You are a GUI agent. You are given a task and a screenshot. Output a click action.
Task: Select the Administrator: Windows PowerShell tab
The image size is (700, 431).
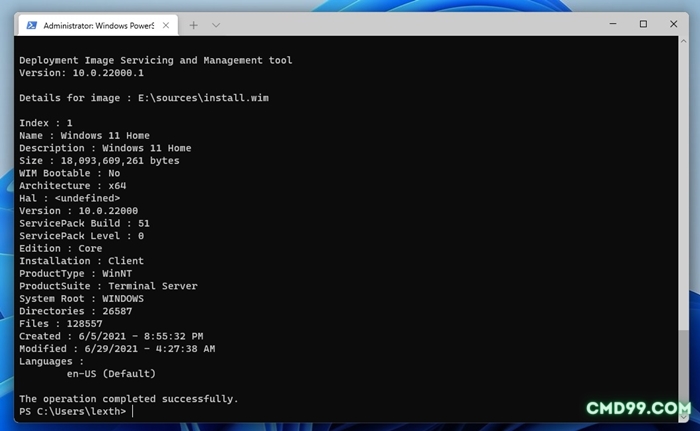coord(98,25)
